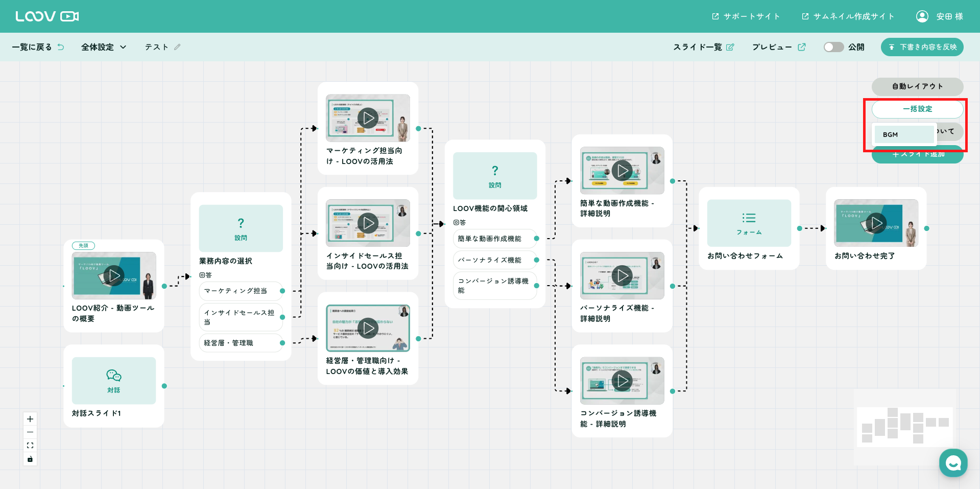Select the 簡単な動画作成機能 answer option
Screen dimensions: 980x489
pos(495,239)
